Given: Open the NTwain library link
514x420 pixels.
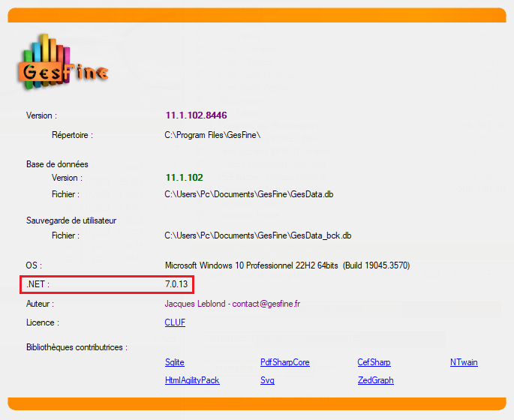Looking at the screenshot, I should (x=464, y=362).
